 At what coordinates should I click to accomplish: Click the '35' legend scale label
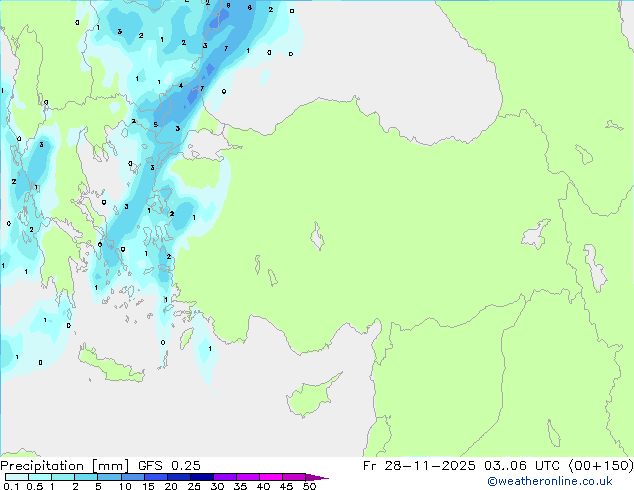(240, 486)
